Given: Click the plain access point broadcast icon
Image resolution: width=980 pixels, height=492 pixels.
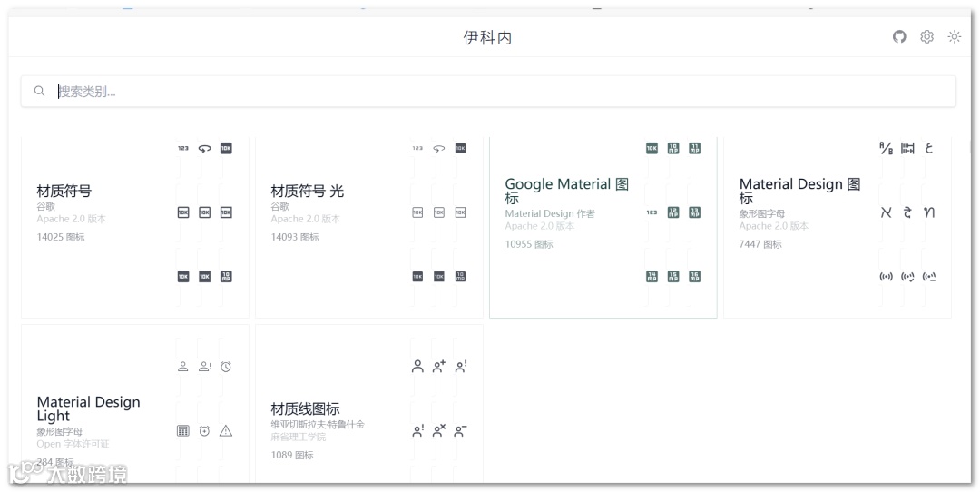Looking at the screenshot, I should [887, 276].
